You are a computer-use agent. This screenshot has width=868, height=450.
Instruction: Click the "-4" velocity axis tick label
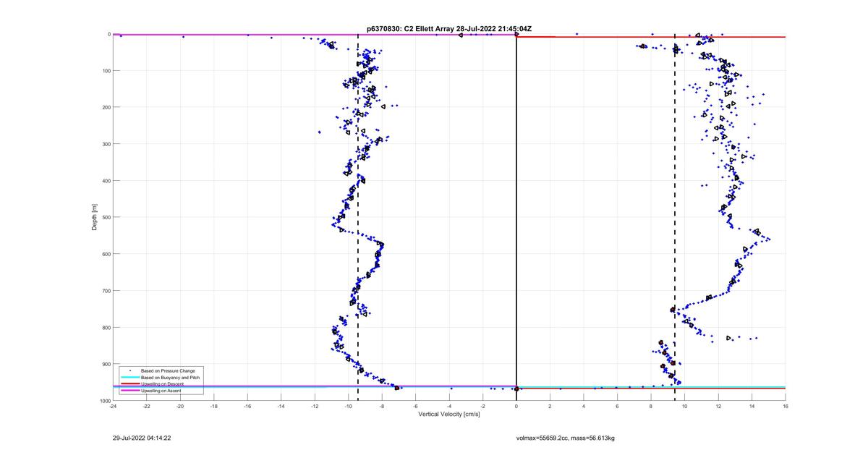pyautogui.click(x=449, y=407)
